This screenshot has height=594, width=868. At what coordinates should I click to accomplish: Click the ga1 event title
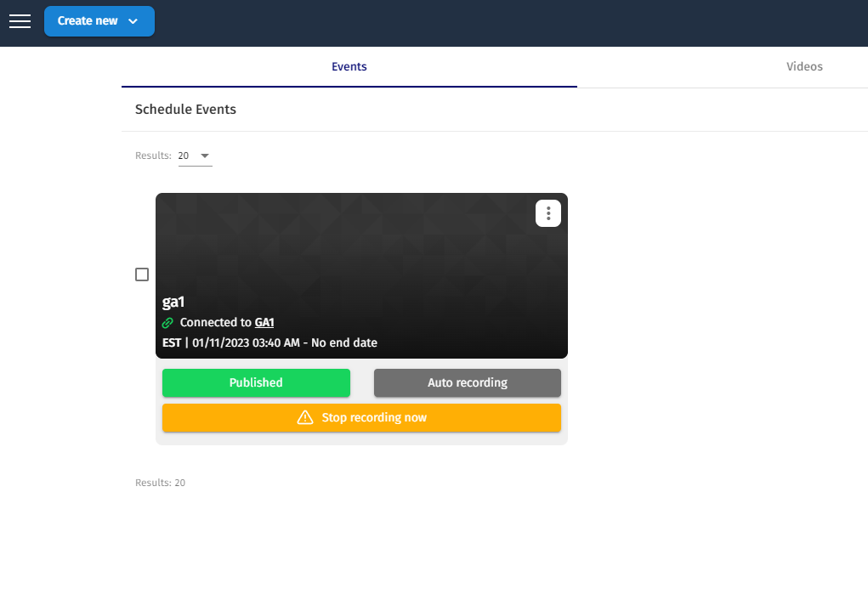pos(173,302)
